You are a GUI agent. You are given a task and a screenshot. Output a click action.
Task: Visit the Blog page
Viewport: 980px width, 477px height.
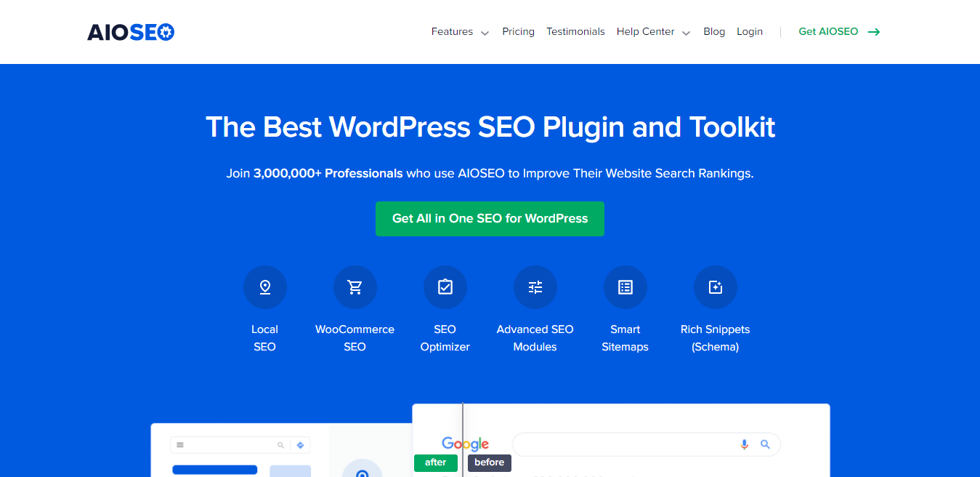[714, 32]
